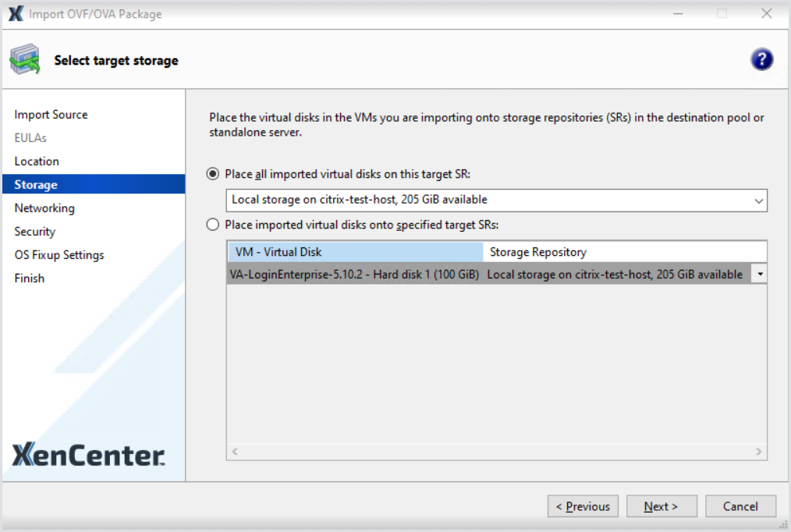791x532 pixels.
Task: Go to OS Fixup Settings step
Action: pos(59,255)
